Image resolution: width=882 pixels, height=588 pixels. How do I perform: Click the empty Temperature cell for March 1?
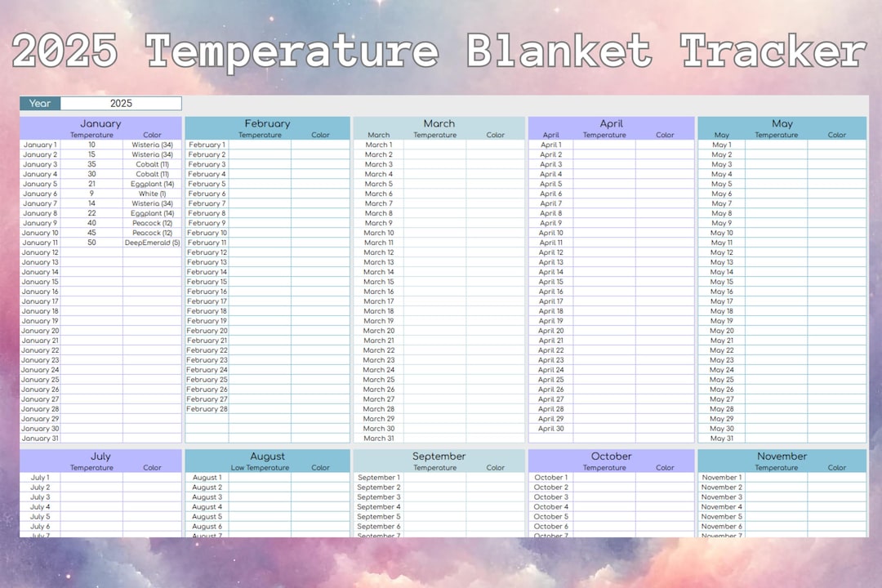point(437,145)
